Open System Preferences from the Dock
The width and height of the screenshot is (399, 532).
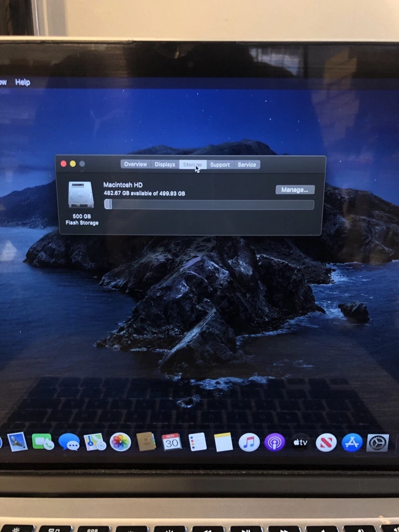click(x=377, y=443)
